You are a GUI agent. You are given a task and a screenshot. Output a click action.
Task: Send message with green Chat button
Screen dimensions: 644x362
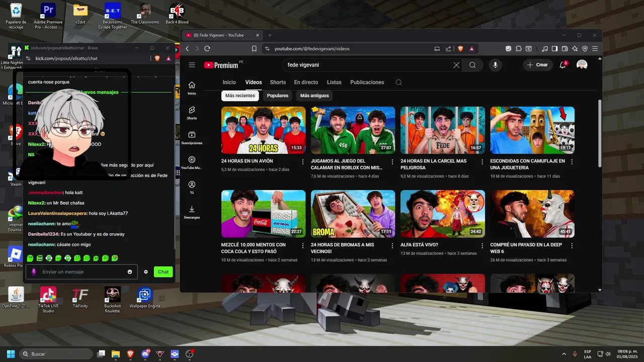point(163,272)
